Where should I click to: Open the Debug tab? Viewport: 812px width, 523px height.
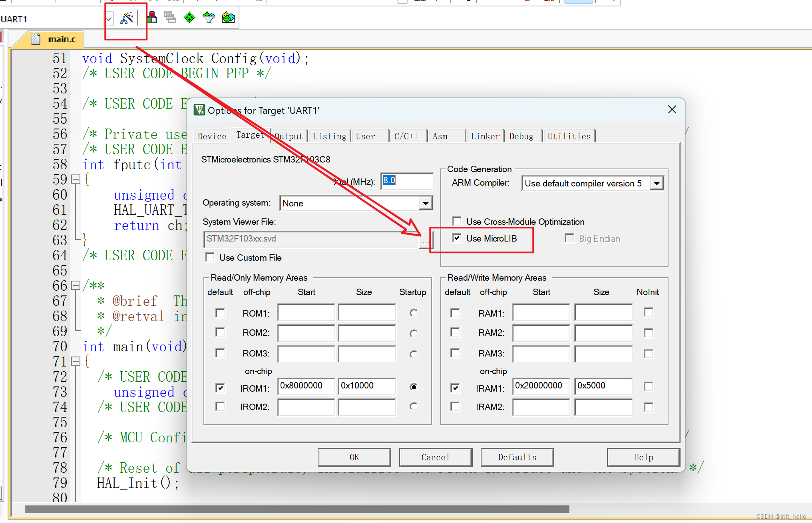pos(521,137)
